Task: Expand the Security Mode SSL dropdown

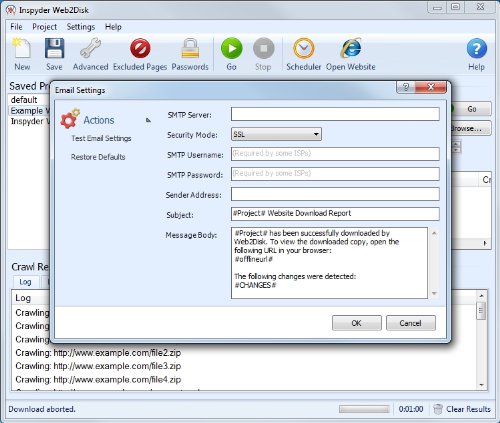Action: click(276, 134)
